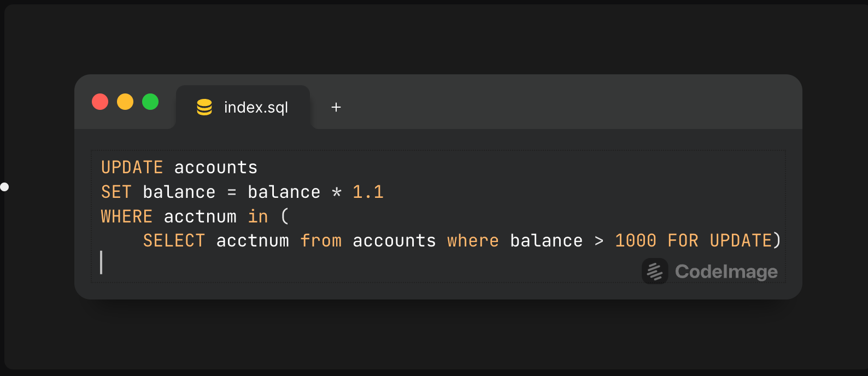This screenshot has width=868, height=376.
Task: Click the SELECT keyword in the subquery
Action: point(174,240)
